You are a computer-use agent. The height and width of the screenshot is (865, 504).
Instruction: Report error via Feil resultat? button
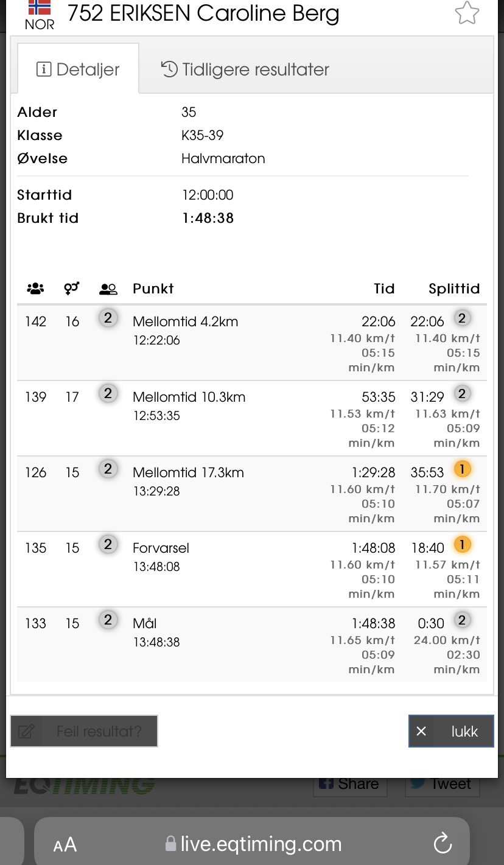click(x=84, y=731)
